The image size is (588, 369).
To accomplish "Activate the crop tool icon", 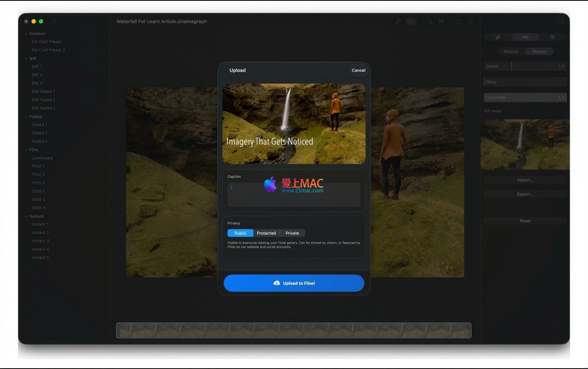I will tap(430, 22).
